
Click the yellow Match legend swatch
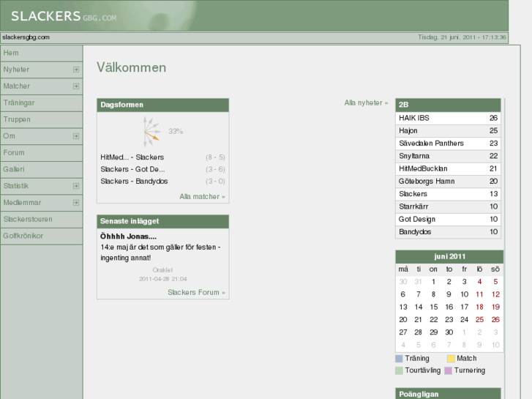pos(451,359)
